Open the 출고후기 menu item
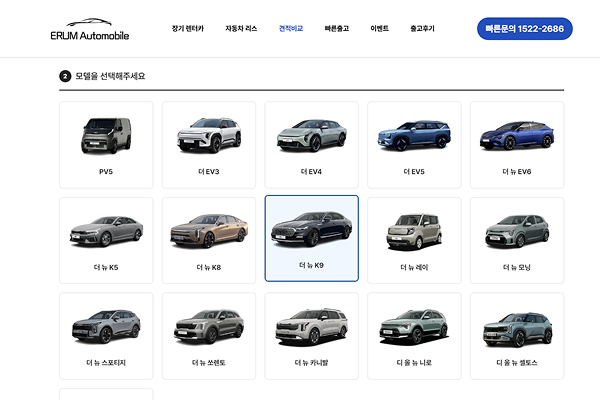Viewport: 600px width, 400px height. coord(422,29)
